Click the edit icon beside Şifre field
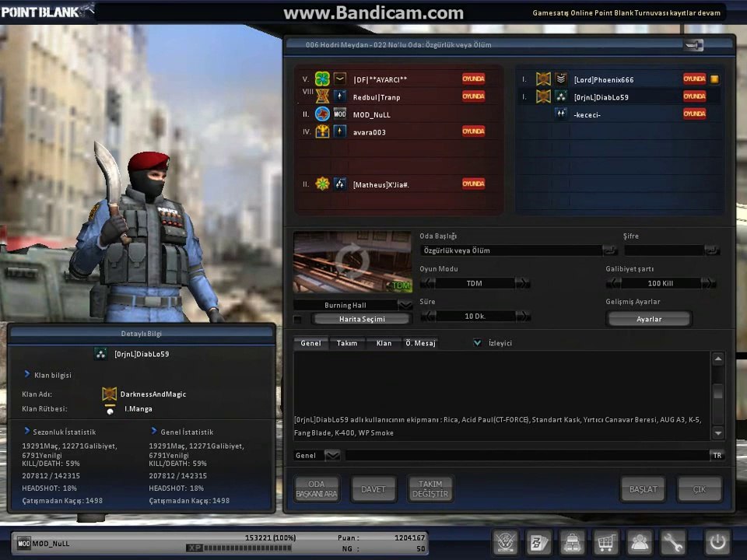Image resolution: width=747 pixels, height=560 pixels. 712,250
